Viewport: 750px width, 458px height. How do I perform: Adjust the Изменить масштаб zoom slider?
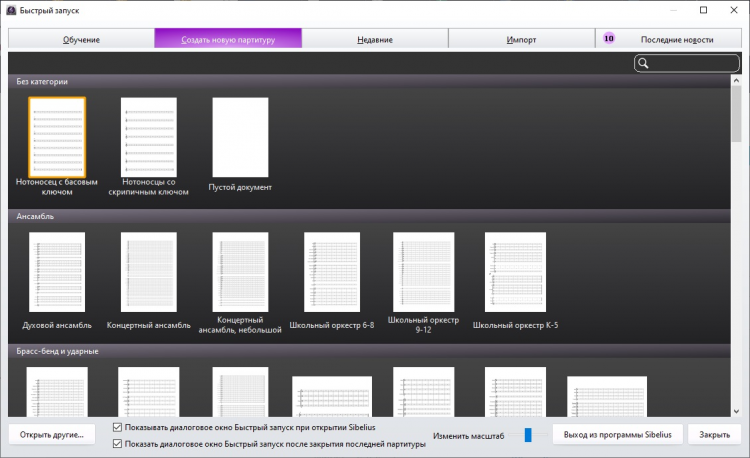click(x=528, y=435)
